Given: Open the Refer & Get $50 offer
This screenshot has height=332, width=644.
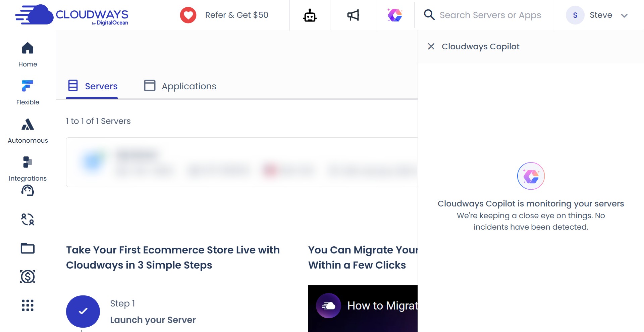Looking at the screenshot, I should pyautogui.click(x=237, y=15).
